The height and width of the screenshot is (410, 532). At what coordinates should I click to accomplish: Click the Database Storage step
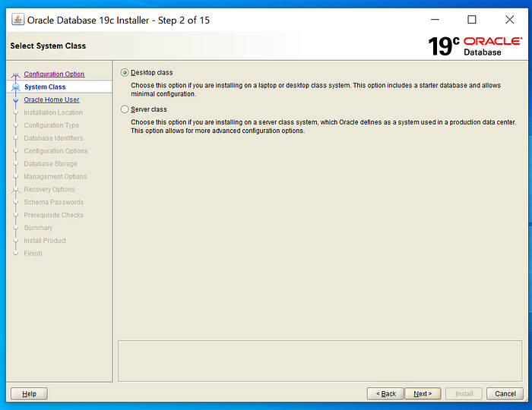pyautogui.click(x=50, y=164)
